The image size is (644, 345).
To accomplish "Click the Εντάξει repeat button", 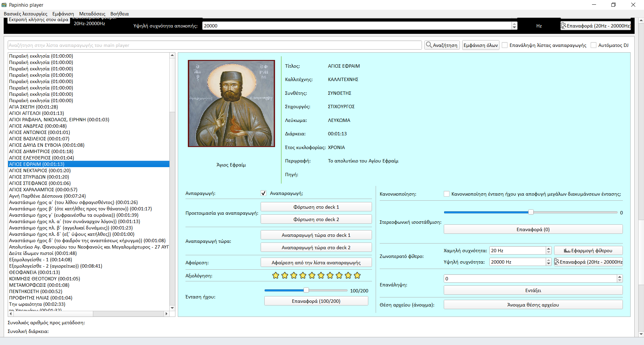I will pyautogui.click(x=533, y=290).
